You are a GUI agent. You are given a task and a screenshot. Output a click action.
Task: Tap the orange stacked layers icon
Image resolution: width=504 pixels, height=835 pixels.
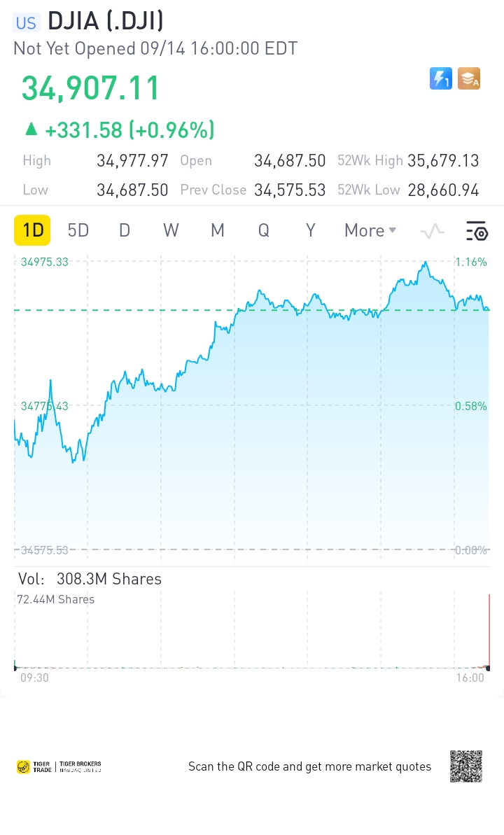click(469, 79)
